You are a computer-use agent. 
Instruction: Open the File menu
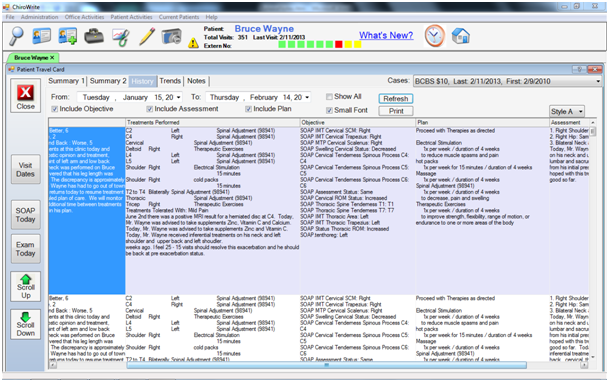[10, 17]
